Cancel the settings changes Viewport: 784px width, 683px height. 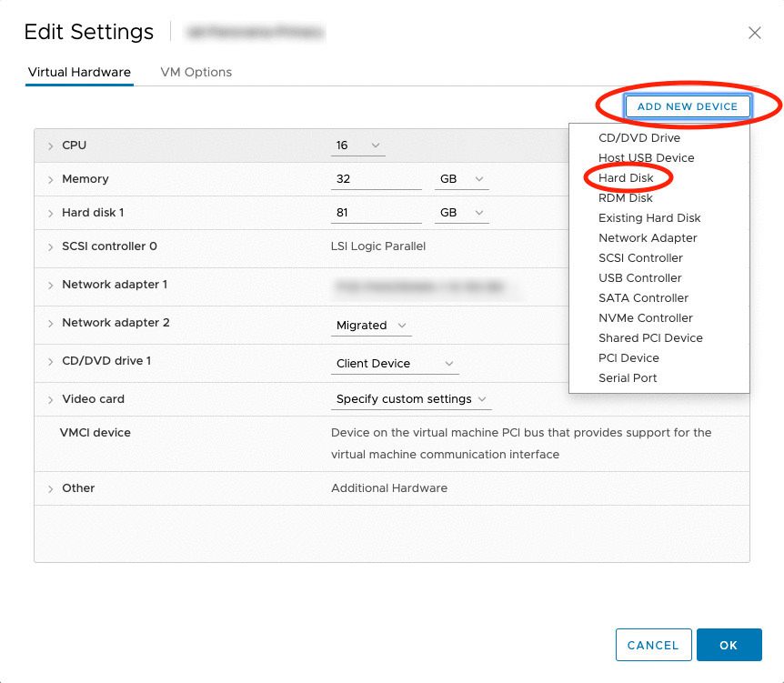coord(653,645)
